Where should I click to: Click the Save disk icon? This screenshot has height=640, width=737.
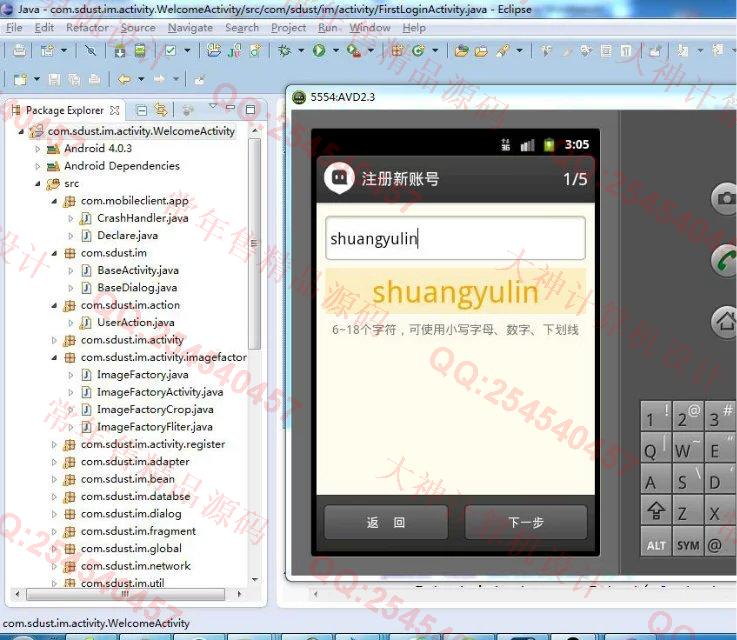coord(54,79)
